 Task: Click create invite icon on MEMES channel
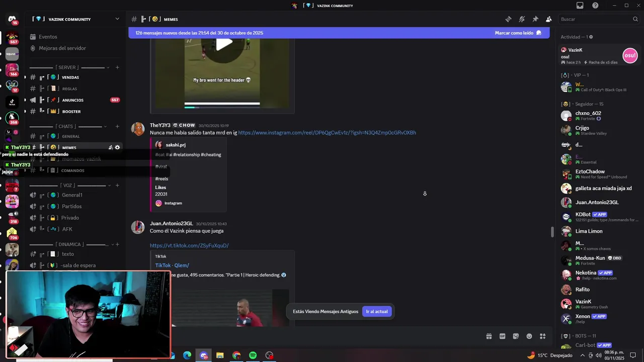(110, 147)
